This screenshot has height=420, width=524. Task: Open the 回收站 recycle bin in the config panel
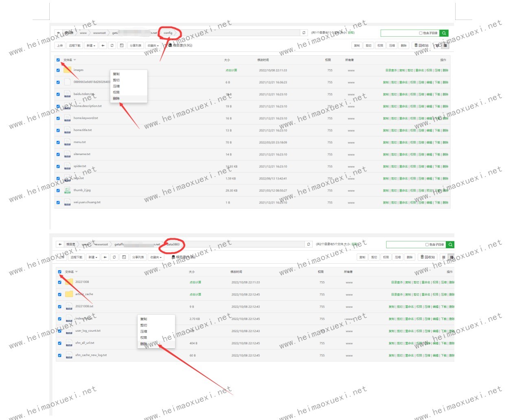[421, 46]
